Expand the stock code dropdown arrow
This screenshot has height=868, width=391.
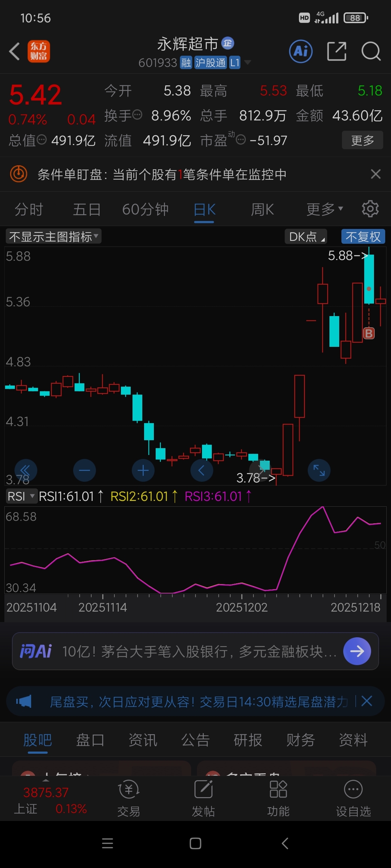pyautogui.click(x=248, y=63)
